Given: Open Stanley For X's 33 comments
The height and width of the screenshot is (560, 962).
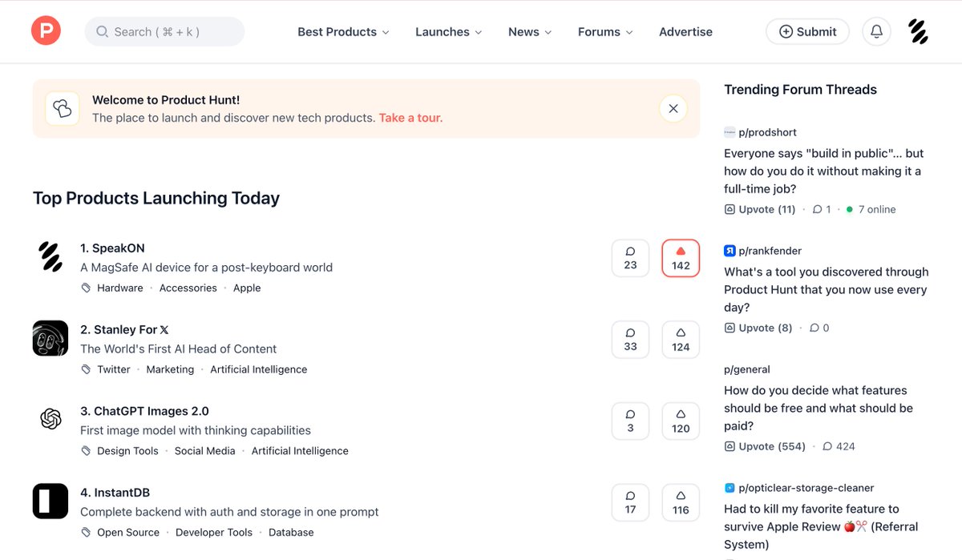Looking at the screenshot, I should pyautogui.click(x=630, y=340).
